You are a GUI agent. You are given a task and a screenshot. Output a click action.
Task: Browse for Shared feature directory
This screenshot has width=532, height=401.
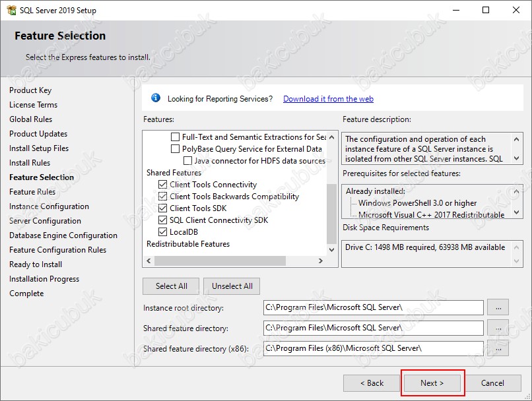pos(498,328)
